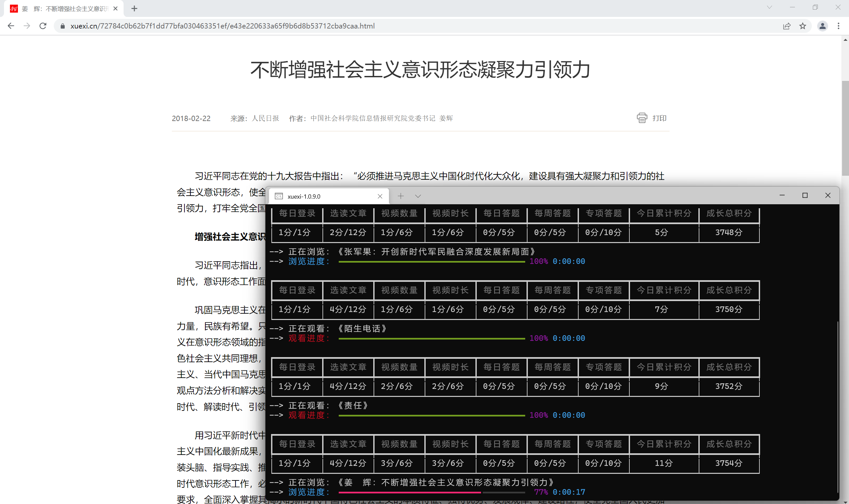Close the xuexi-1.0.9.0 terminal tab

pyautogui.click(x=380, y=196)
